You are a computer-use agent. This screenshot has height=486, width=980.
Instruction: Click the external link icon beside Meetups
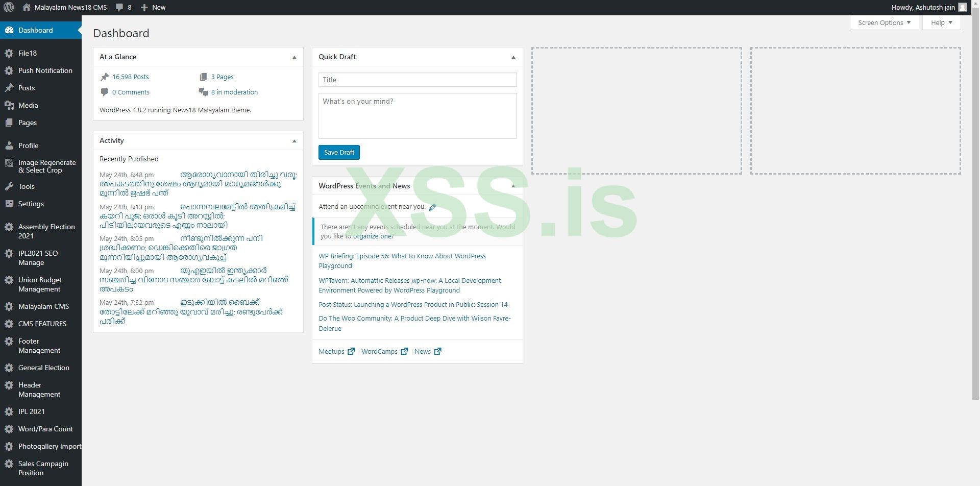click(351, 351)
